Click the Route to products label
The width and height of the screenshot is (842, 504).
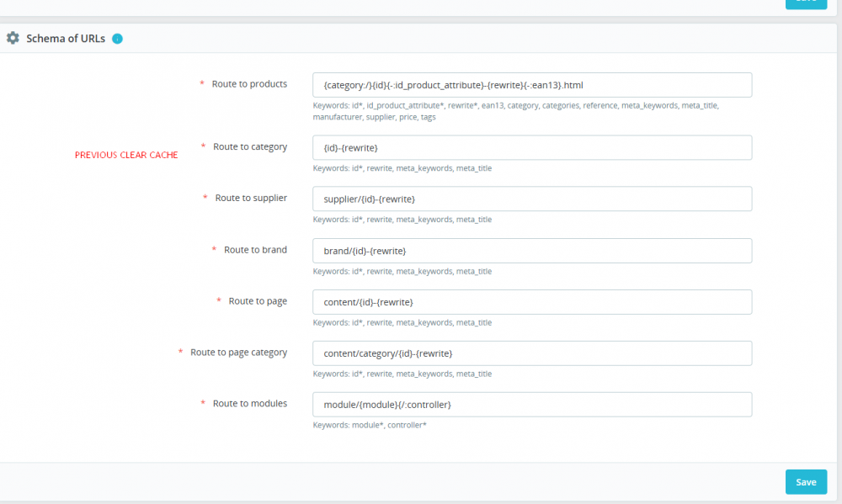[249, 84]
